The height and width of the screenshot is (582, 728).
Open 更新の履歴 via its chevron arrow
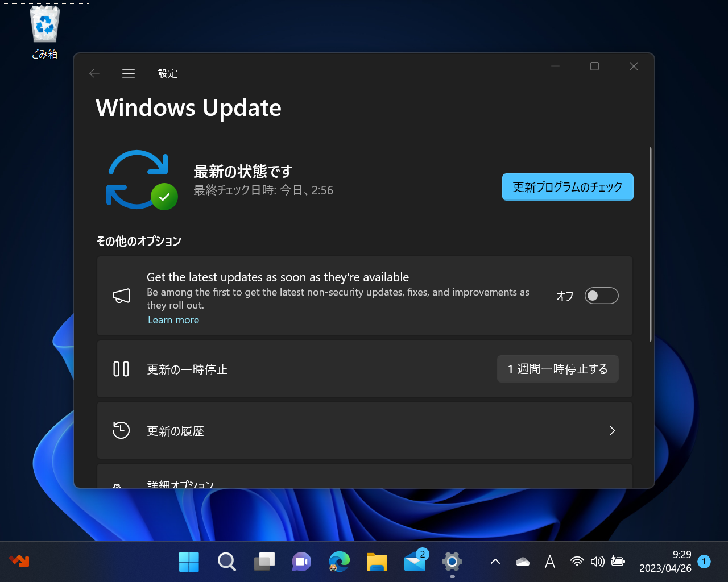pos(612,430)
